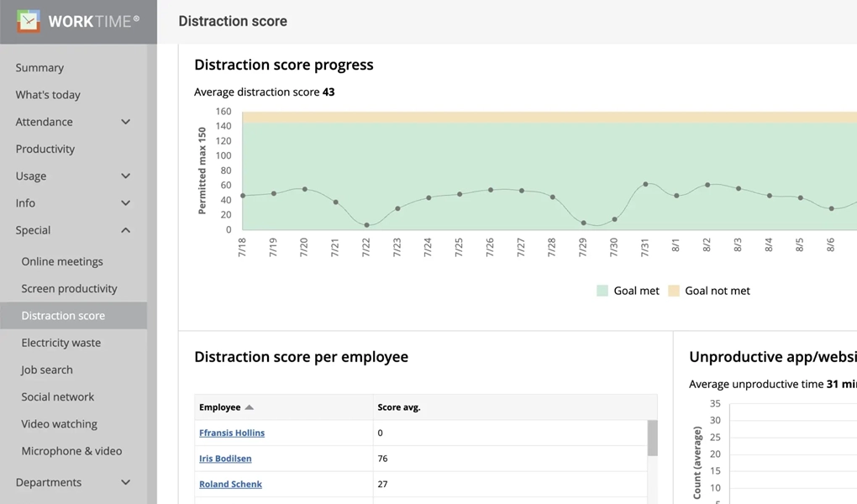857x504 pixels.
Task: Open Ffransis Hollins employee details
Action: pyautogui.click(x=232, y=433)
